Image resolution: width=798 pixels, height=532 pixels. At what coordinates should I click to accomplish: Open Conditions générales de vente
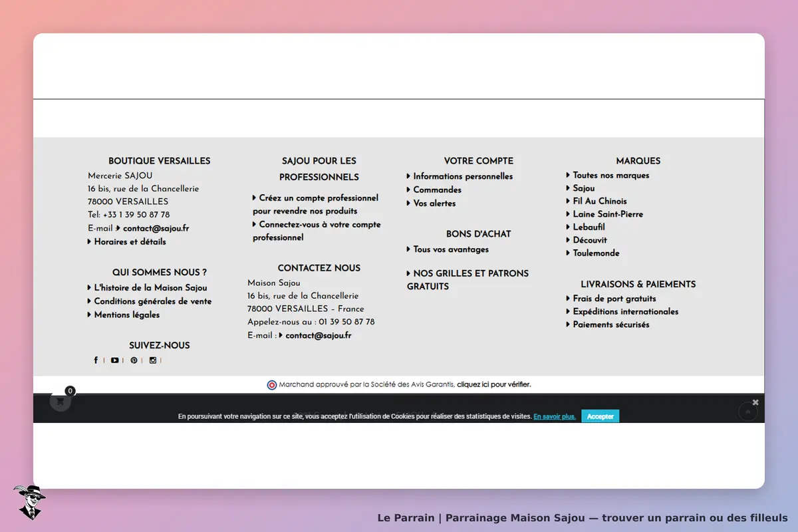[153, 301]
